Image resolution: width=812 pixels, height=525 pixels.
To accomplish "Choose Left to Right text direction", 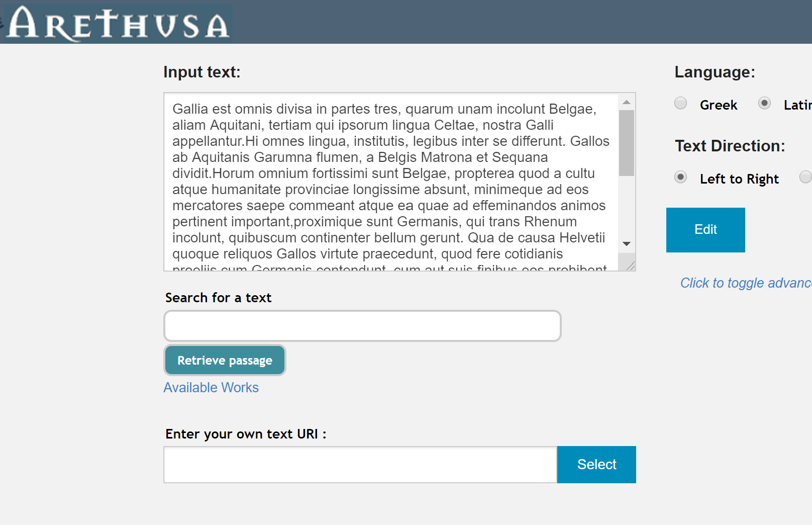I will [x=680, y=177].
